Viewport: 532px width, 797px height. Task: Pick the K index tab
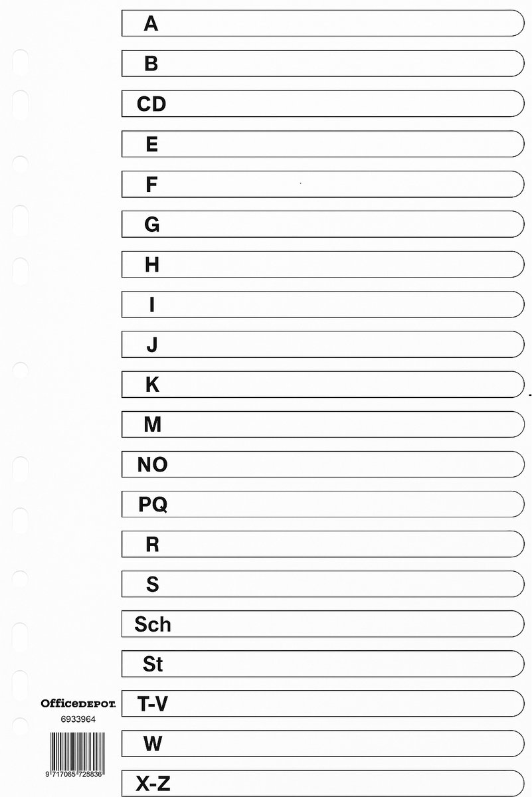[323, 384]
